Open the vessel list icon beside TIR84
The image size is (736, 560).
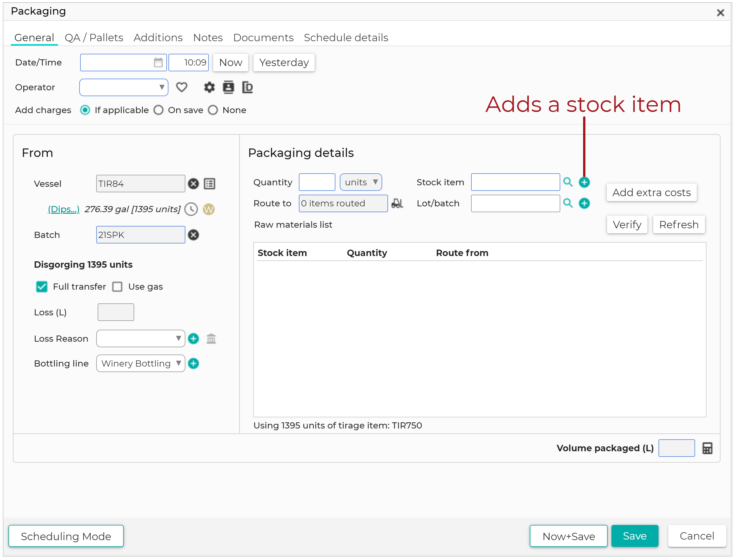(x=209, y=184)
